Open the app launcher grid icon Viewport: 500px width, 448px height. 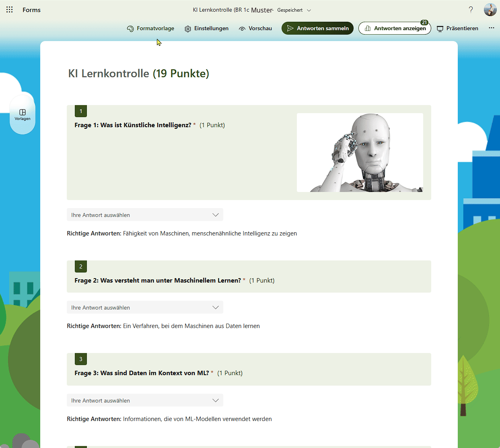click(10, 10)
